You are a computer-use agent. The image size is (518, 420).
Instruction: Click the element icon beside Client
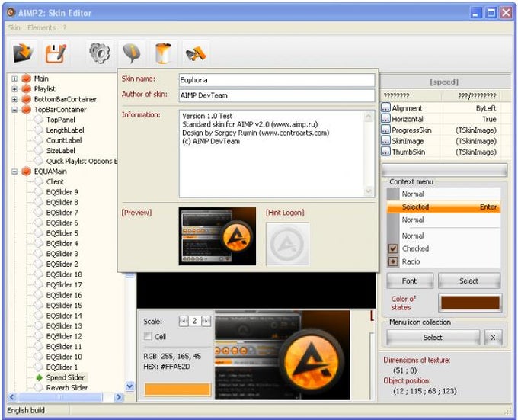pyautogui.click(x=39, y=181)
